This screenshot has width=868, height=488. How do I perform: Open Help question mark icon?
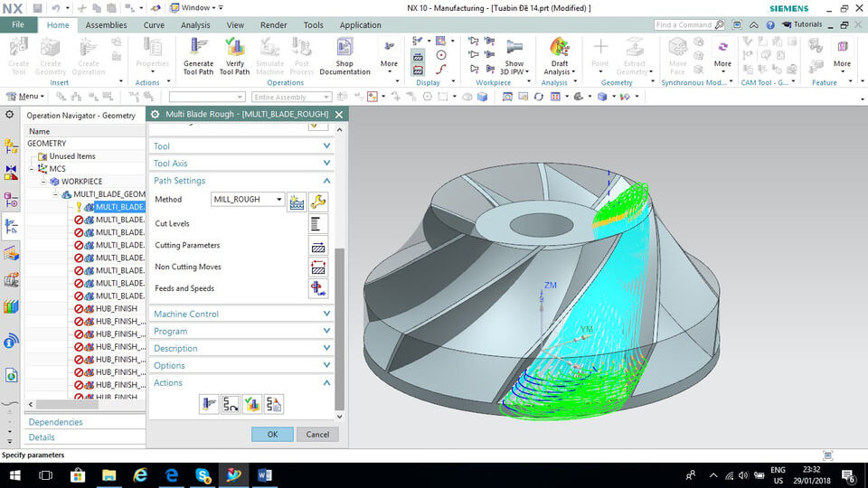[770, 25]
